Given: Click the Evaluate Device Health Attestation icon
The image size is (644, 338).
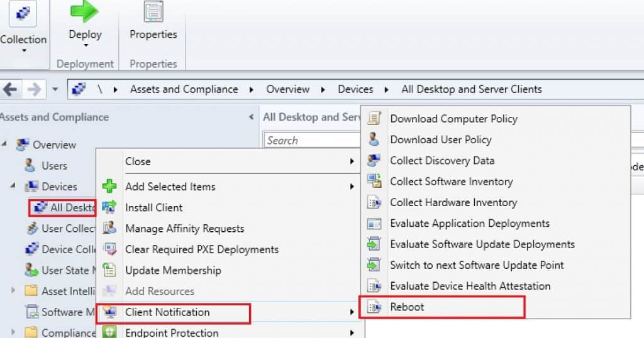Looking at the screenshot, I should tap(374, 286).
